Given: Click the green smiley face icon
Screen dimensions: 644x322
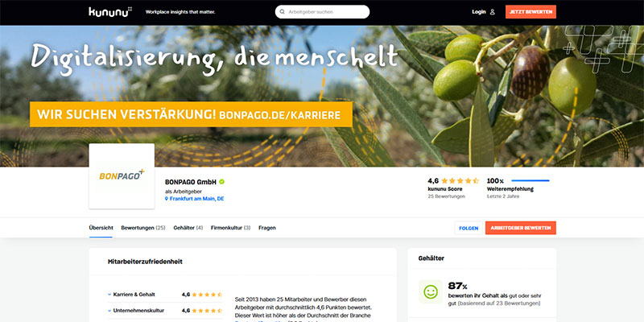Looking at the screenshot, I should (431, 292).
